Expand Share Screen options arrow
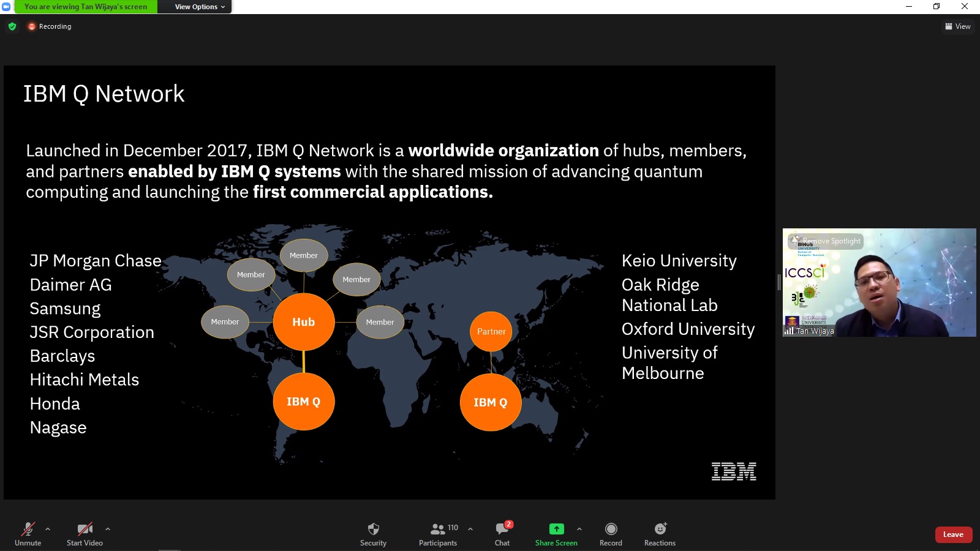Image resolution: width=980 pixels, height=551 pixels. coord(579,529)
